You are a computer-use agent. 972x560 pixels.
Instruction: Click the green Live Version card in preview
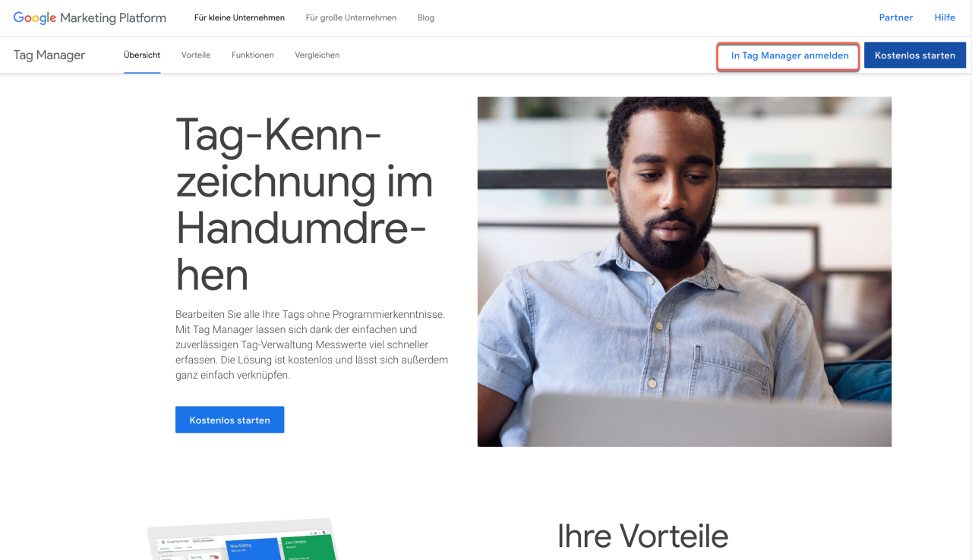click(308, 548)
